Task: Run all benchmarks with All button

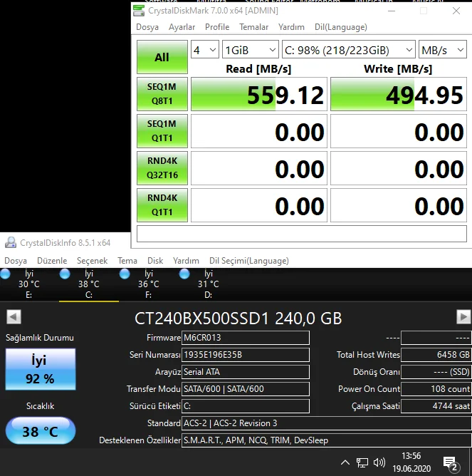Action: (162, 57)
